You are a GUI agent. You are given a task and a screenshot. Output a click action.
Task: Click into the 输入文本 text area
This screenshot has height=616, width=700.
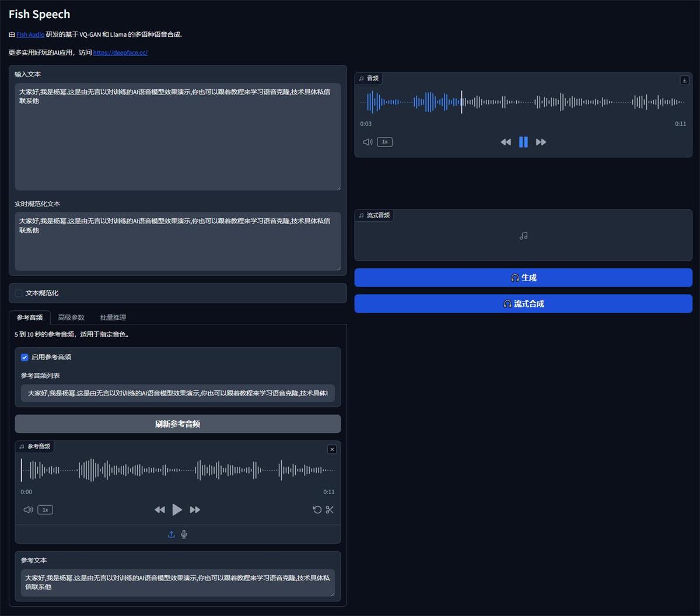(x=178, y=136)
